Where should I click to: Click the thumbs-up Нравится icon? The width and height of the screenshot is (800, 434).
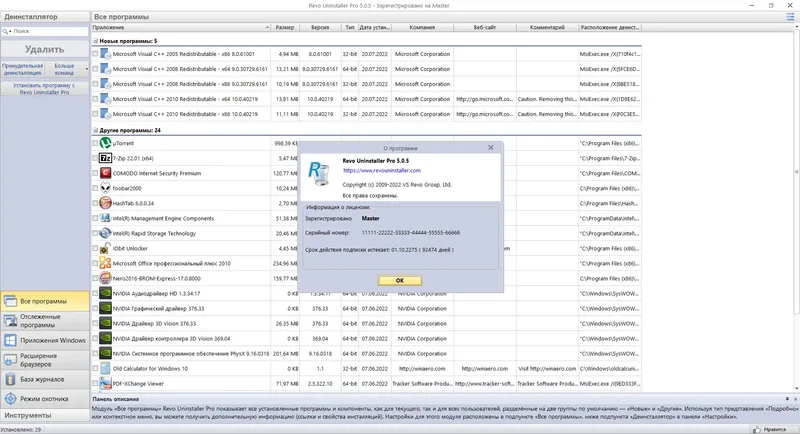[757, 429]
